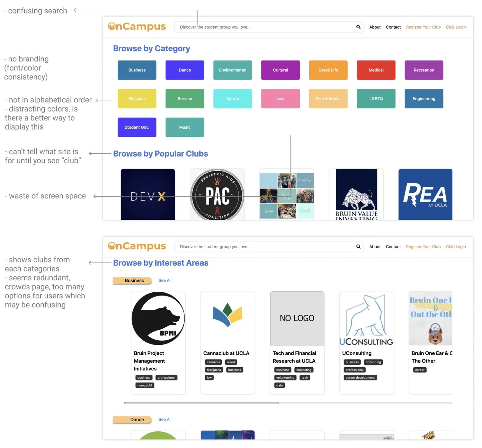Open Tech and Financial Research at UCLA title
The width and height of the screenshot is (482, 448).
294,357
